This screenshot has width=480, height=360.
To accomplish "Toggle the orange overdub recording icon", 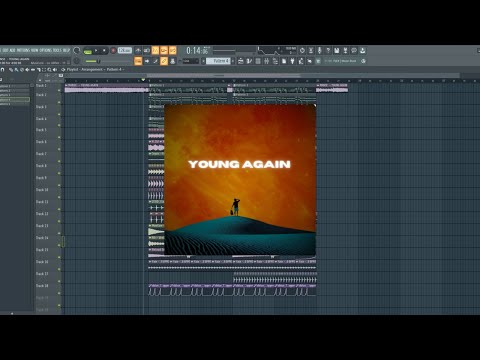I will point(164,51).
